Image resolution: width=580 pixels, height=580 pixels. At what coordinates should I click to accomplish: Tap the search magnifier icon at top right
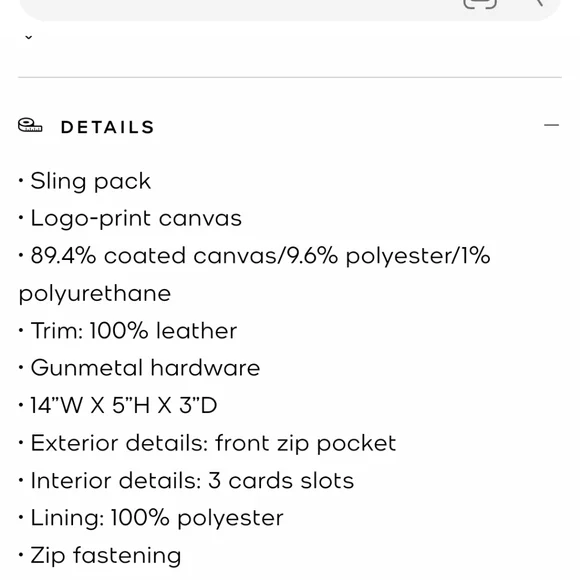pos(538,3)
